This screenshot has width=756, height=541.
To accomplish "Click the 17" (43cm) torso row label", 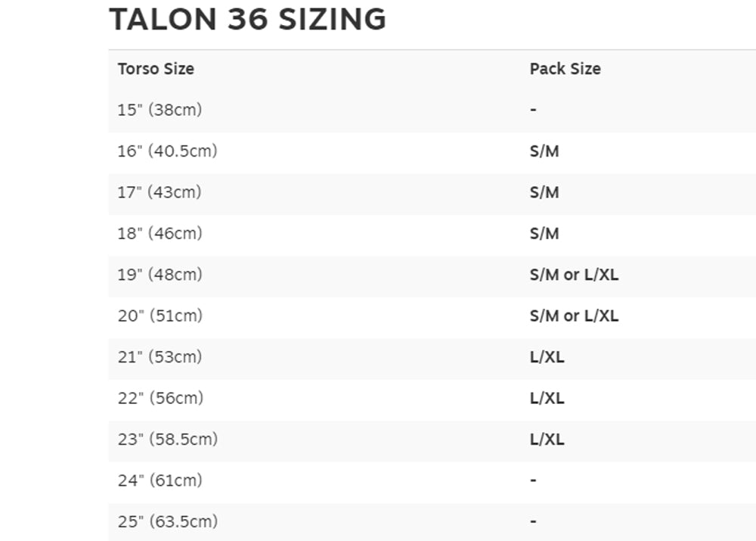I will point(160,192).
